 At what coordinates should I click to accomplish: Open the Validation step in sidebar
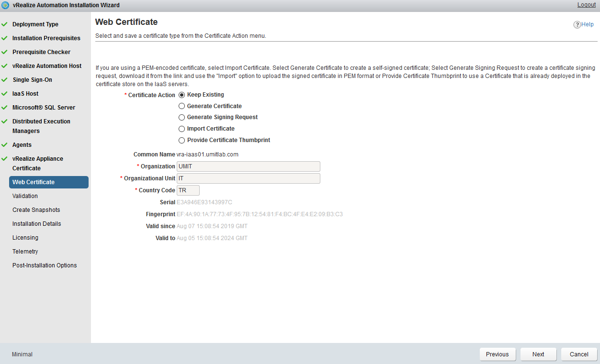point(25,196)
